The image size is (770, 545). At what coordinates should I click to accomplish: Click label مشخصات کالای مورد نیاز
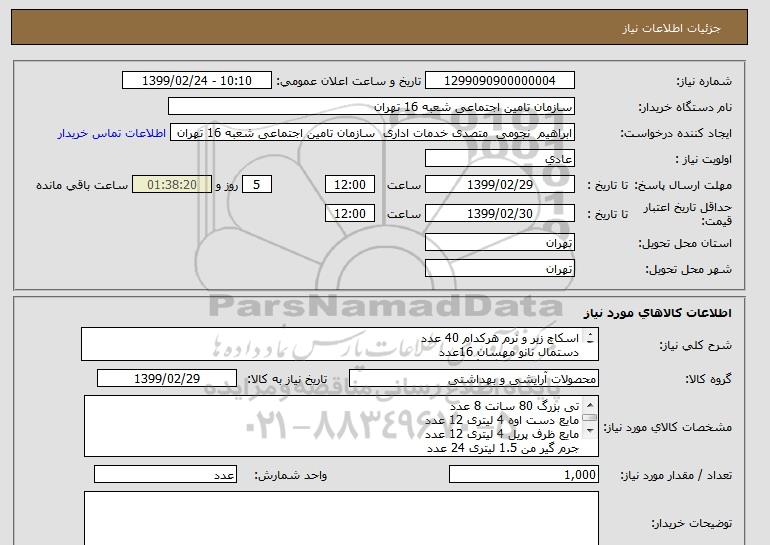[x=667, y=427]
